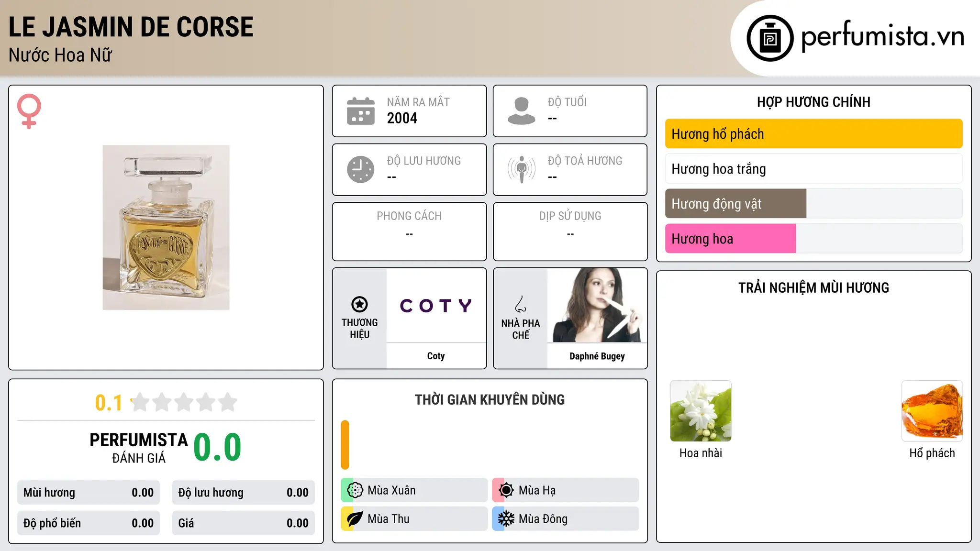The width and height of the screenshot is (980, 551).
Task: Click the Mùa Thu leaf icon
Action: tap(355, 519)
